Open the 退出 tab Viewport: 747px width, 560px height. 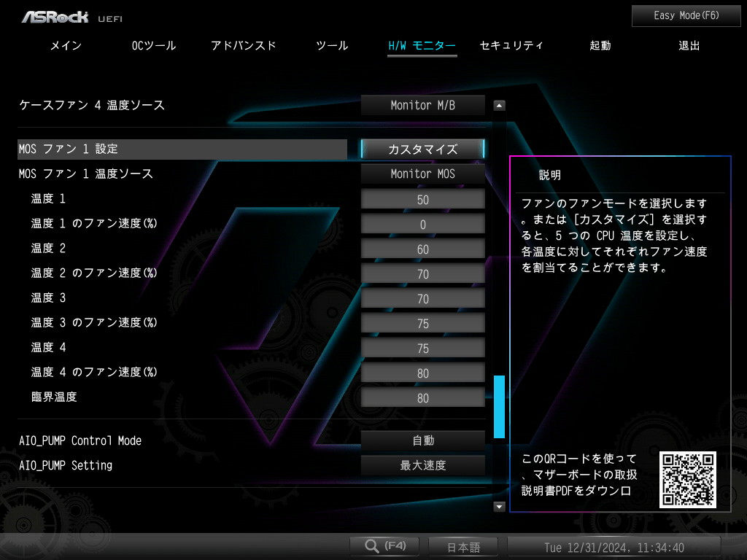pos(689,46)
